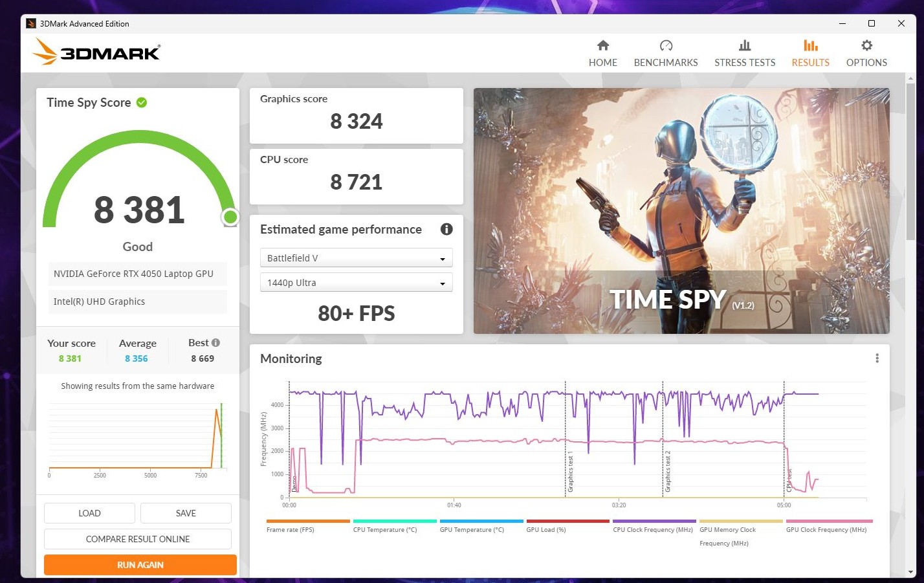Click the Time Spy preview image
This screenshot has height=583, width=924.
point(681,211)
